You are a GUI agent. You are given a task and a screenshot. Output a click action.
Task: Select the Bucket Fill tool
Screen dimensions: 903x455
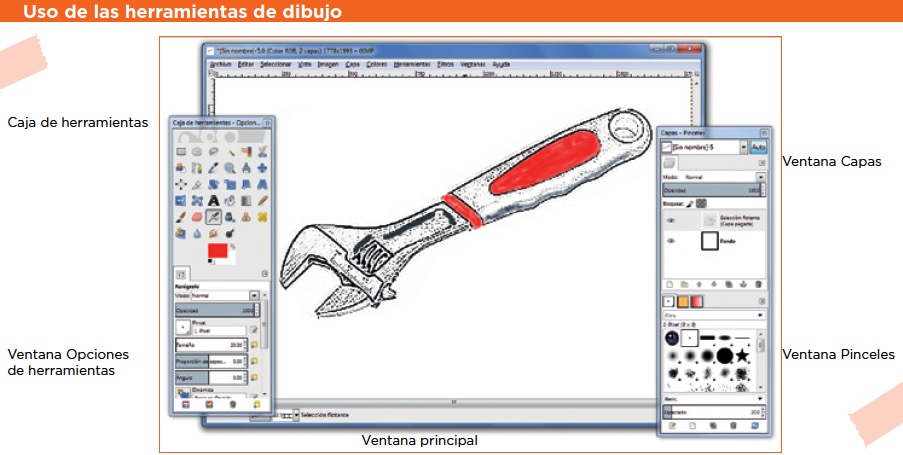pos(230,201)
